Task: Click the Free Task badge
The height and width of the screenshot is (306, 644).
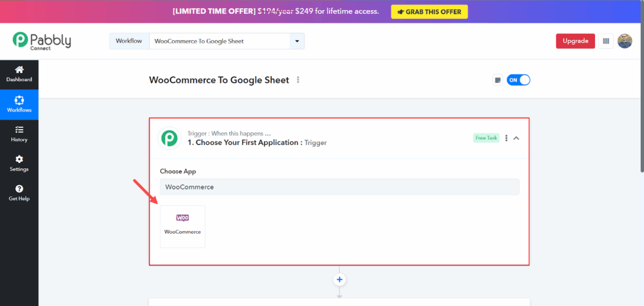Action: [x=486, y=138]
